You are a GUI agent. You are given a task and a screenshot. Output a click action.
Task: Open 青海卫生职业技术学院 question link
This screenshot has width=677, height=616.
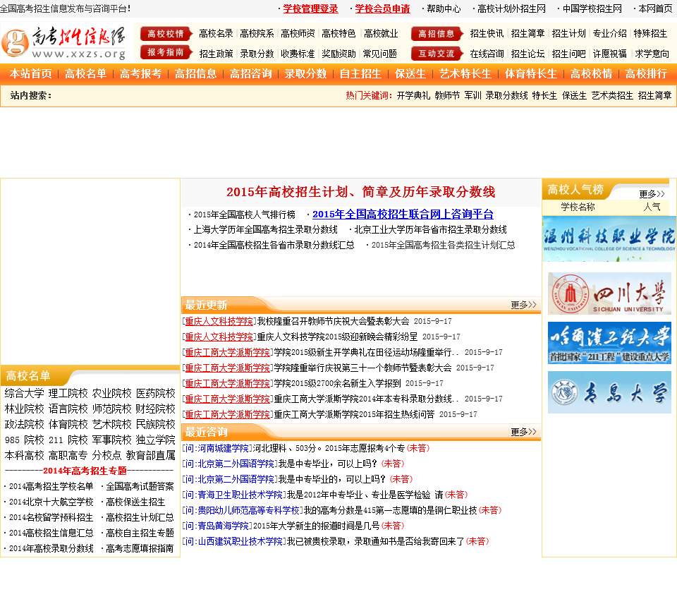[x=234, y=495]
